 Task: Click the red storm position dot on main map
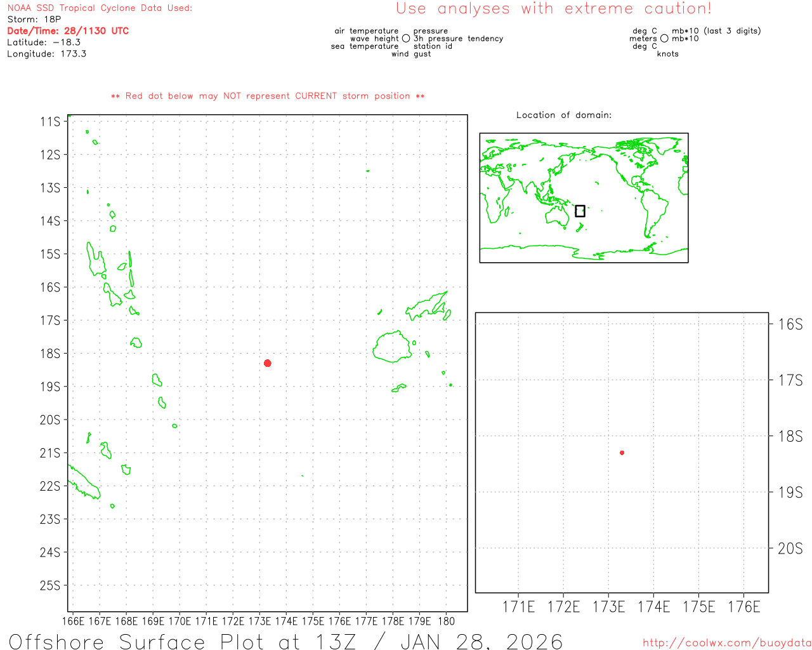268,363
